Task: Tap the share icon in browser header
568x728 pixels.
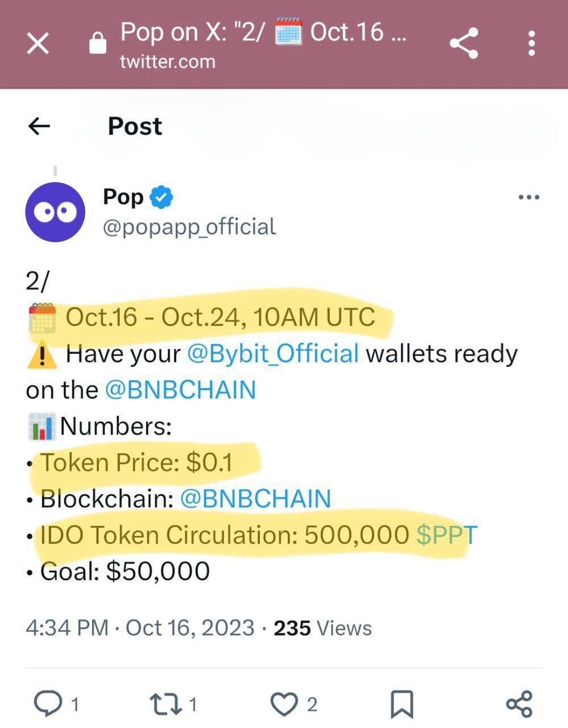Action: pyautogui.click(x=463, y=44)
